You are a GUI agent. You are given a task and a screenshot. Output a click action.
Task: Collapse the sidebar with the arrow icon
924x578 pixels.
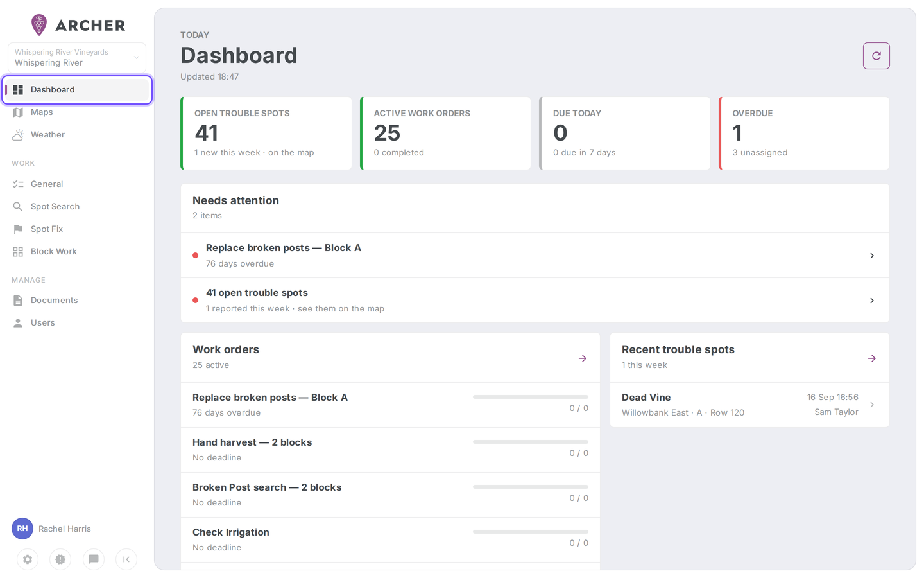pyautogui.click(x=126, y=559)
